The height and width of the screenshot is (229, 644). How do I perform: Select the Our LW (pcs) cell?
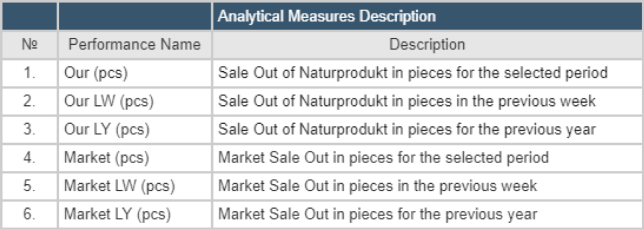pyautogui.click(x=109, y=101)
